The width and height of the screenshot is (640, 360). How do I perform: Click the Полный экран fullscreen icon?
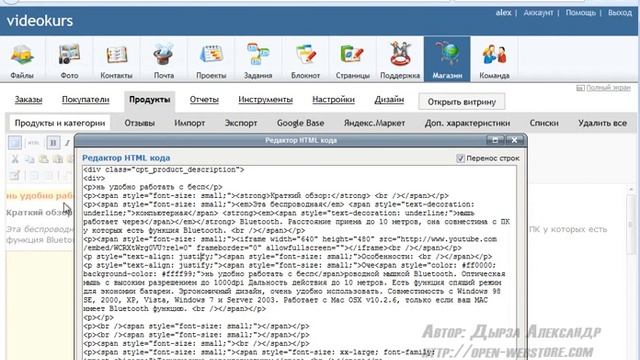click(580, 88)
